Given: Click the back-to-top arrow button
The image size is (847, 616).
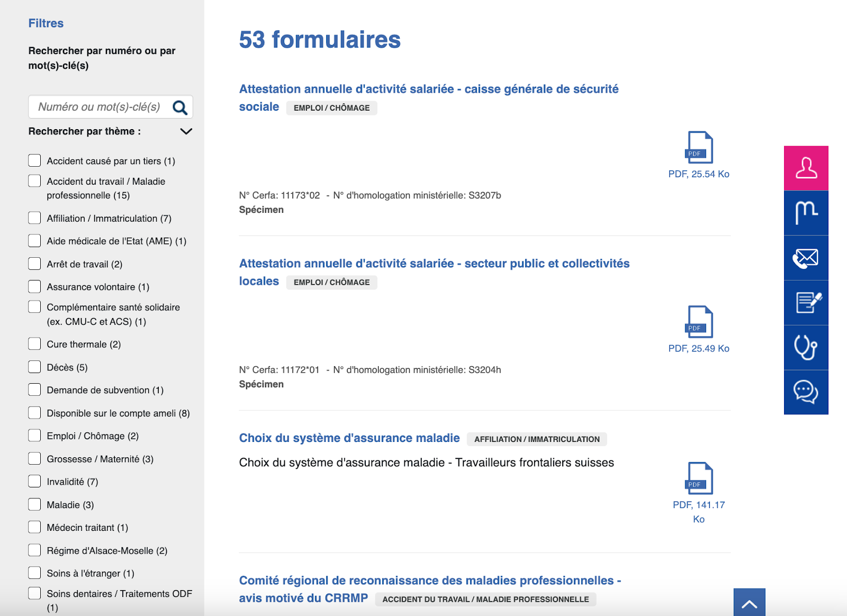Looking at the screenshot, I should (750, 602).
